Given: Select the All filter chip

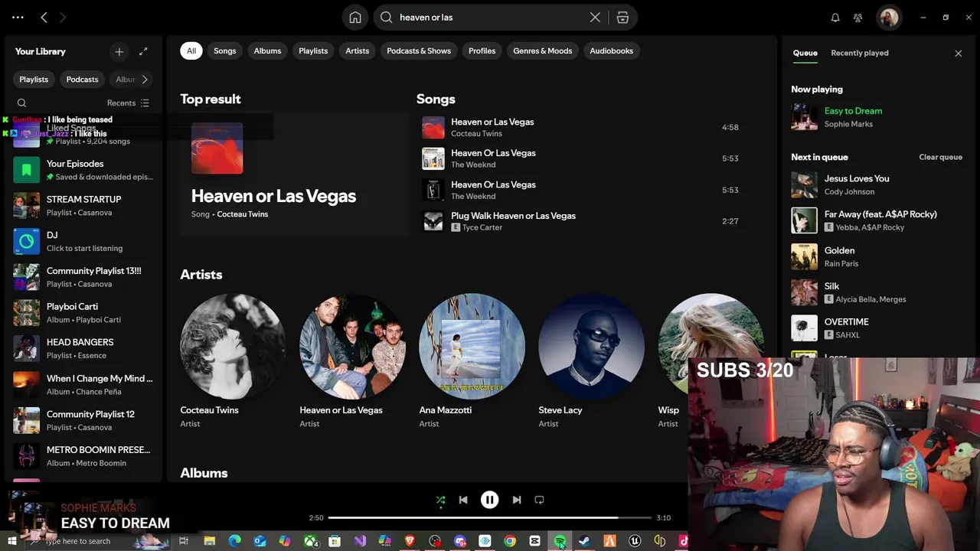Looking at the screenshot, I should (191, 51).
